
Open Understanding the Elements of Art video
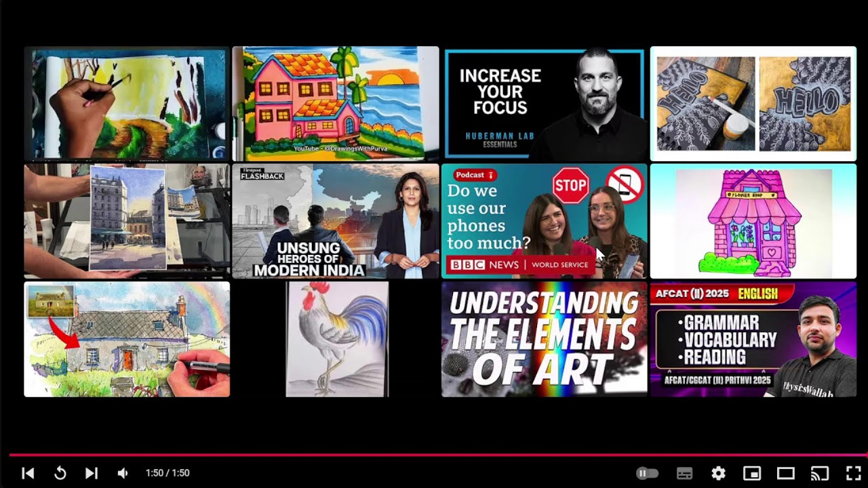tap(544, 339)
